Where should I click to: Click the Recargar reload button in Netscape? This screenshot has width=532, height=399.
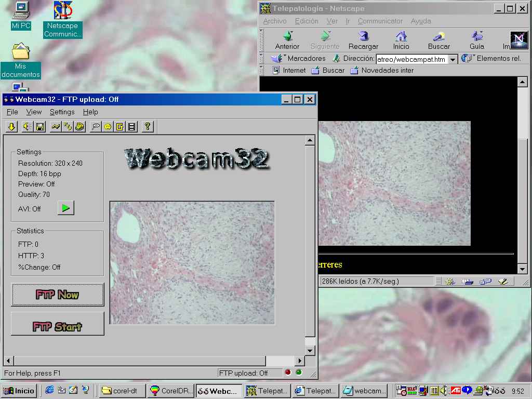pos(363,41)
